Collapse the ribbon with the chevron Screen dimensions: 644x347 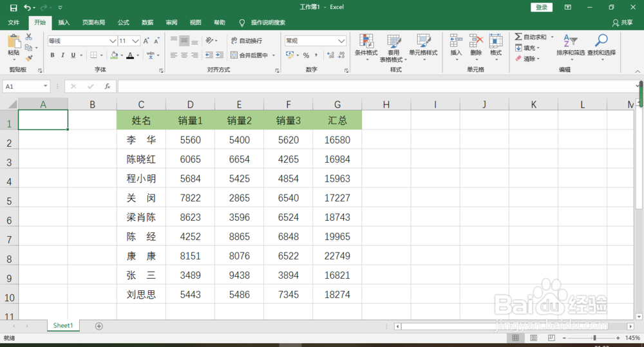[x=638, y=71]
